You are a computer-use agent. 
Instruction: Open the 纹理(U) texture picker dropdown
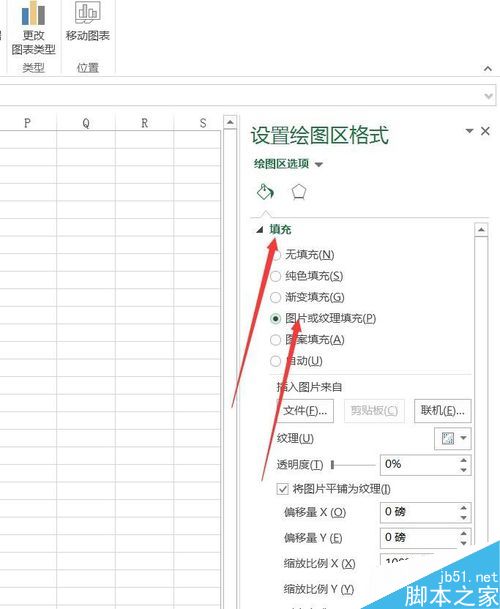pyautogui.click(x=453, y=438)
